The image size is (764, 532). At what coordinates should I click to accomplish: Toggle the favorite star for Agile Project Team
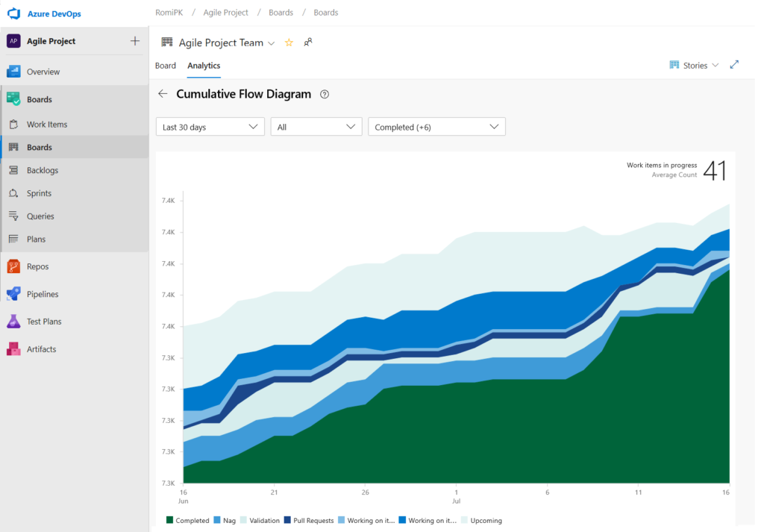289,43
